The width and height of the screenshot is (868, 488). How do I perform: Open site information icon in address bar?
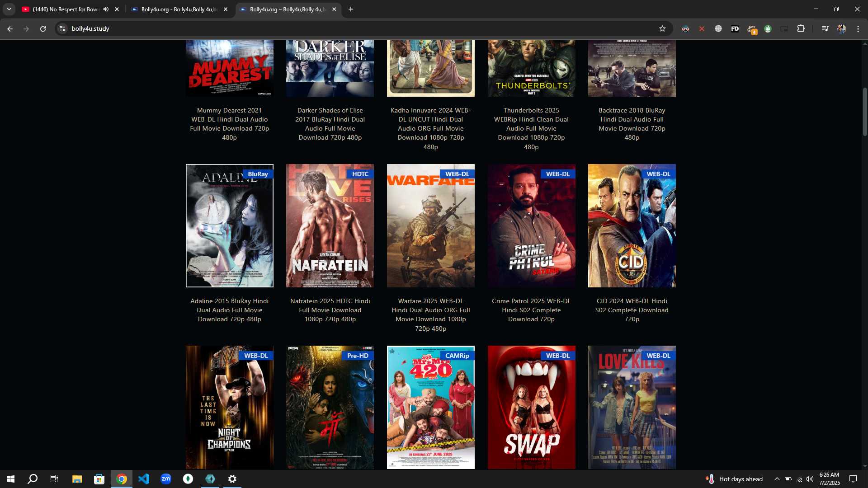62,28
